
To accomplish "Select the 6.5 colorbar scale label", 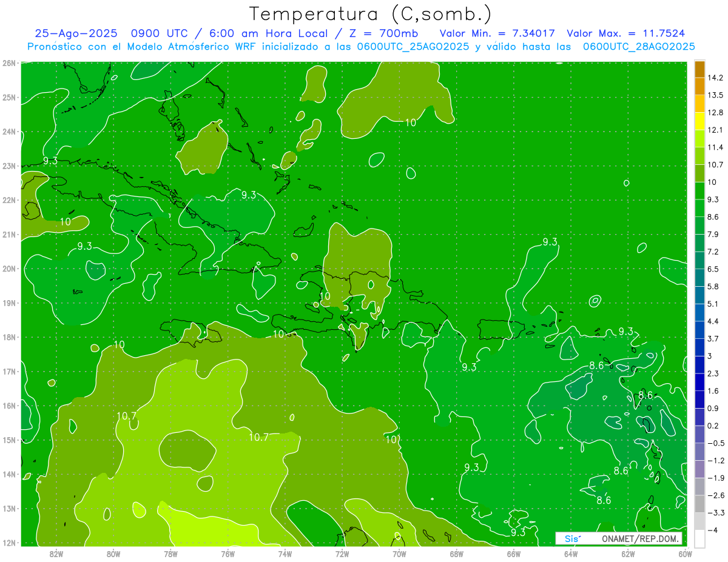I will pos(713,269).
